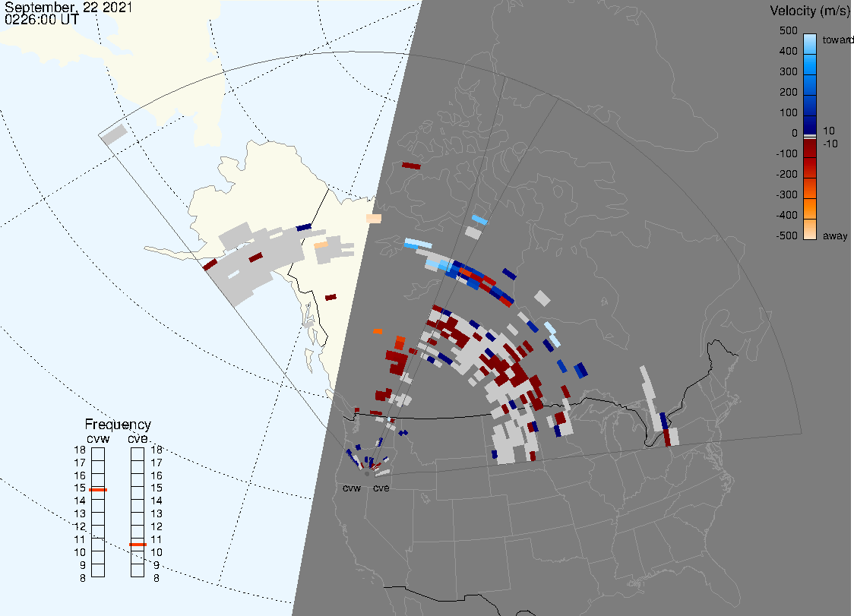This screenshot has width=854, height=616.
Task: Click the "8" label right of the cve bar
Action: pos(157,578)
